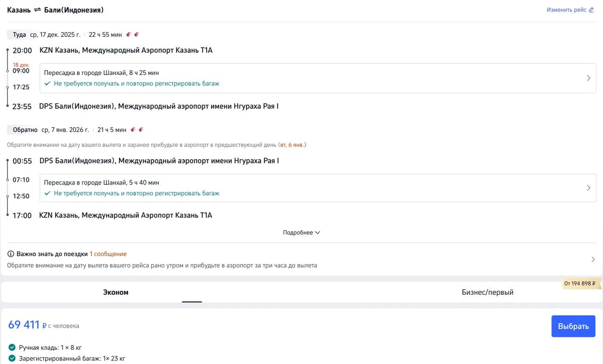Click checkmark icon in the 5 ч 40 мин transfer box

[47, 194]
